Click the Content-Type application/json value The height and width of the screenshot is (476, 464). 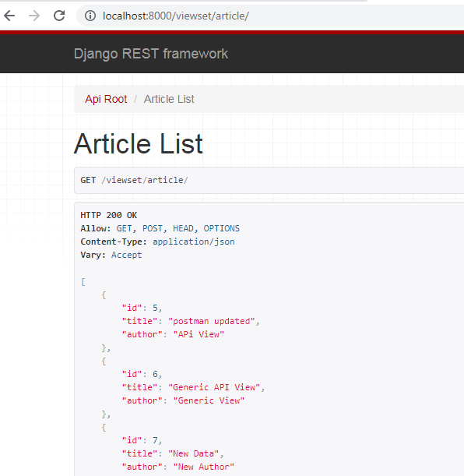pyautogui.click(x=194, y=242)
